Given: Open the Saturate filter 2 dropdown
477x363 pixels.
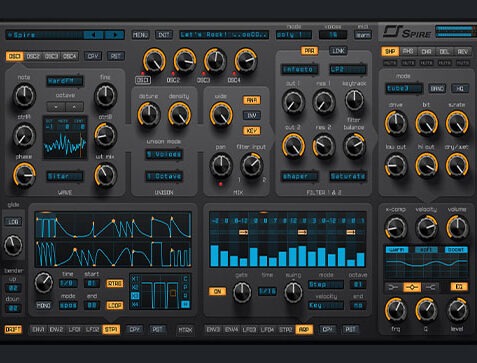Looking at the screenshot, I should tap(348, 176).
